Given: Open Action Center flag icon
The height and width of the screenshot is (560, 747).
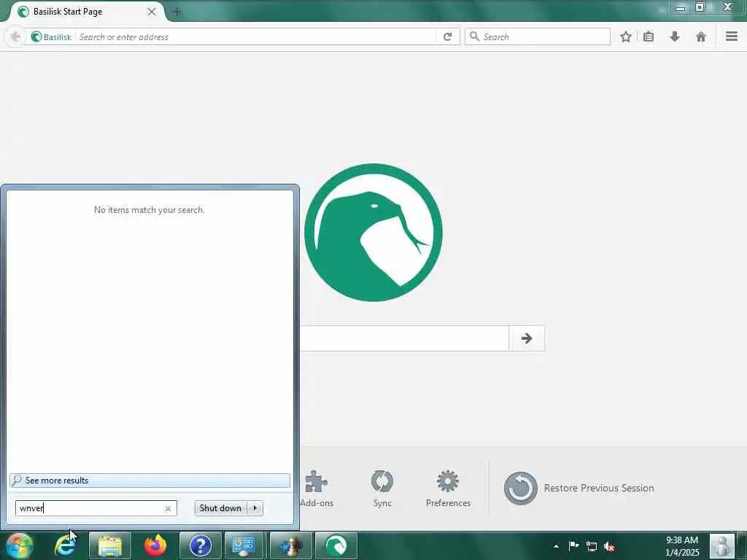Looking at the screenshot, I should tap(573, 546).
